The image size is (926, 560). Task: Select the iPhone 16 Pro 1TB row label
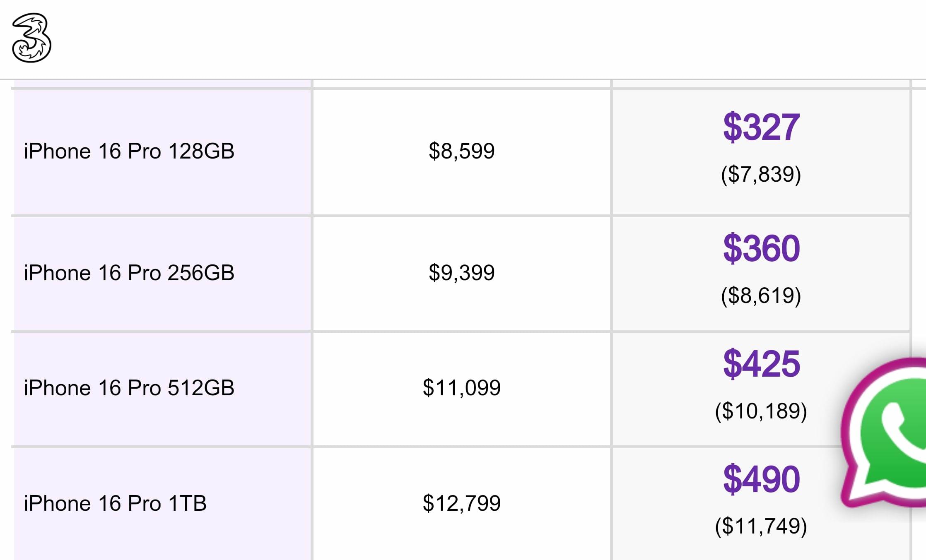pyautogui.click(x=115, y=503)
